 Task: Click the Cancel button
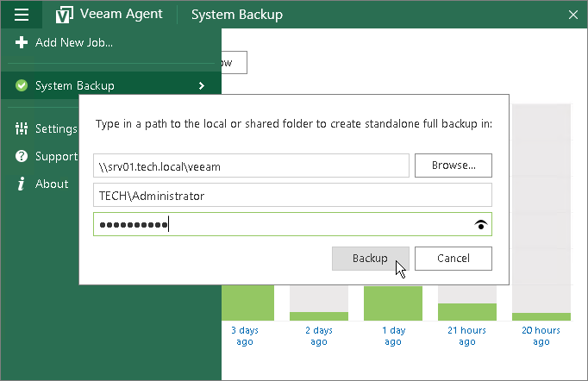pyautogui.click(x=453, y=259)
